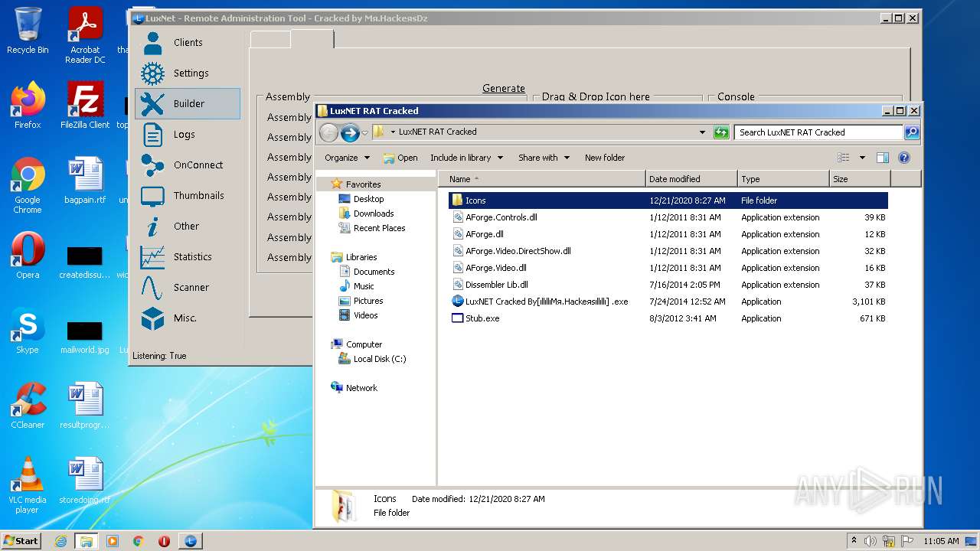Select Dissembler Lib.dll file
980x551 pixels.
(668, 285)
